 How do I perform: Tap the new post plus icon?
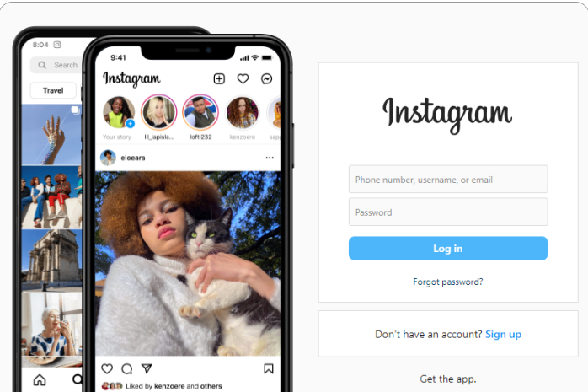pos(219,78)
